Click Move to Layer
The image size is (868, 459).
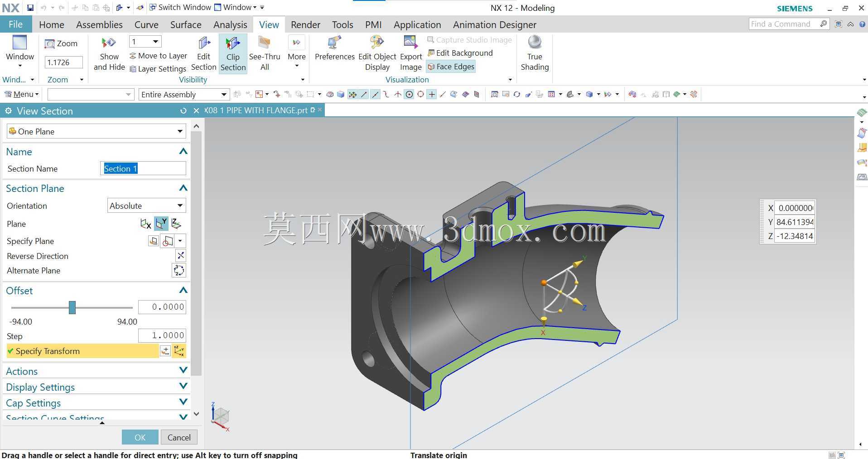158,56
